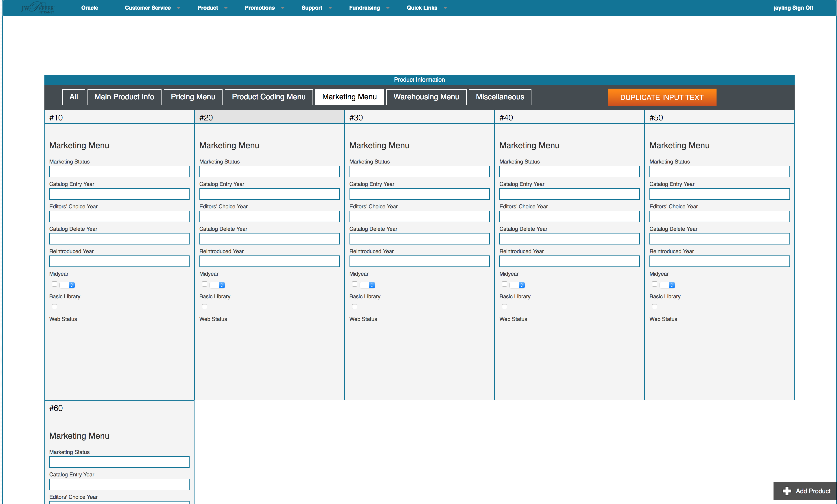
Task: Focus Marketing Status field in #10
Action: [119, 172]
